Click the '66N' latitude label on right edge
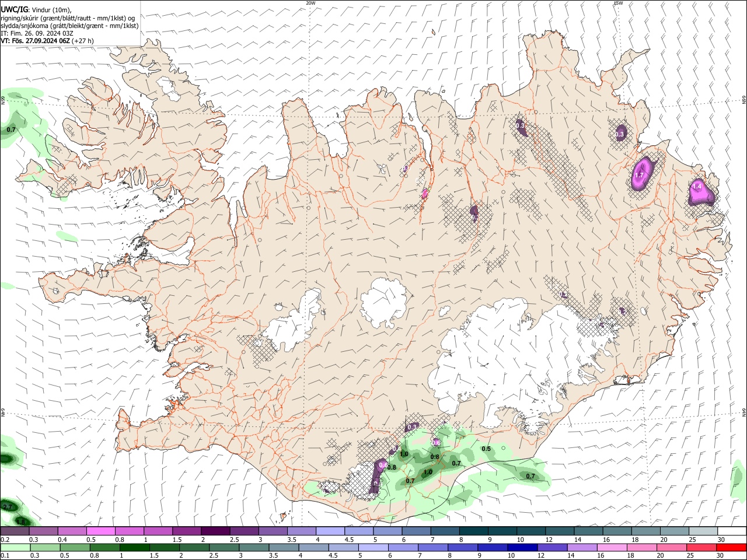The image size is (747, 560). [744, 100]
